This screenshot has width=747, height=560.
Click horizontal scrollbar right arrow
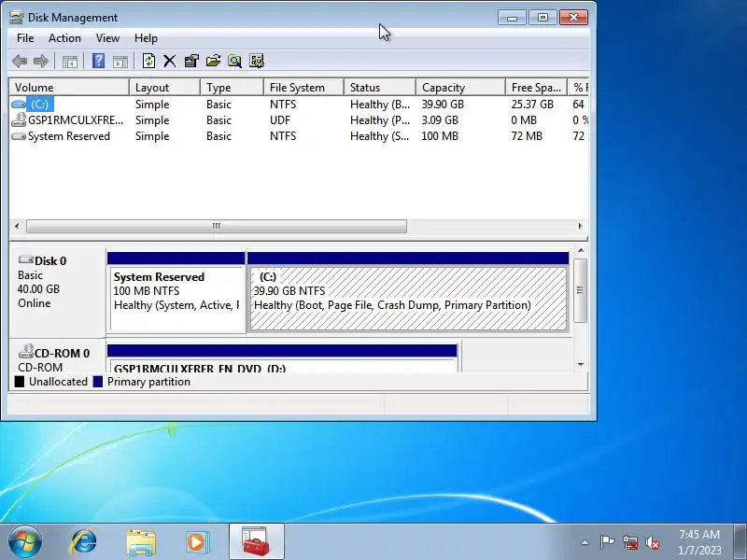(x=580, y=226)
